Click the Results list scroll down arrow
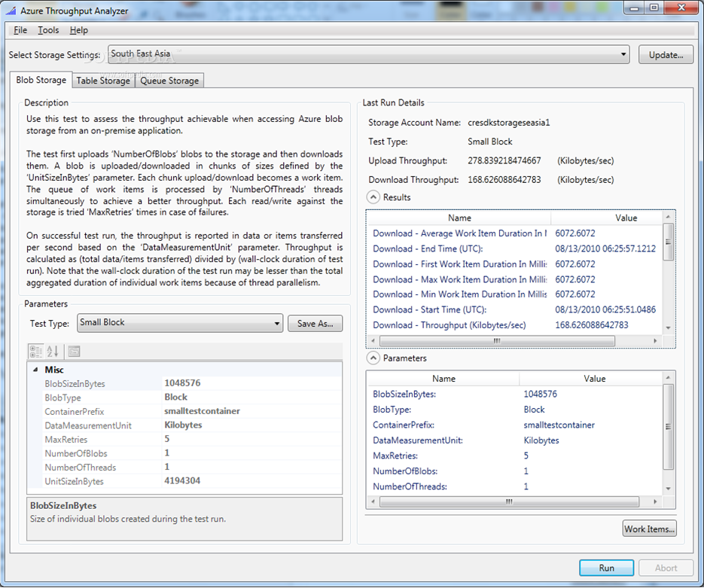This screenshot has width=704, height=588. click(x=668, y=328)
